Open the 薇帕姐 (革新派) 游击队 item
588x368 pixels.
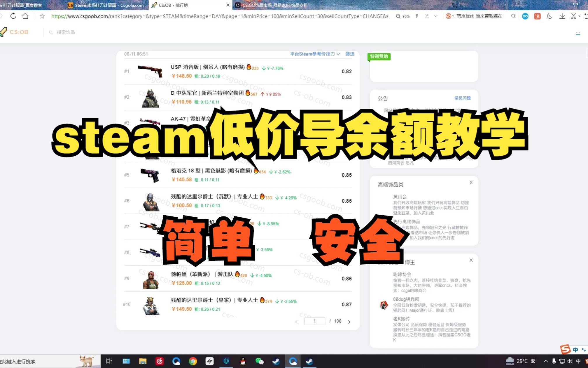pyautogui.click(x=202, y=274)
